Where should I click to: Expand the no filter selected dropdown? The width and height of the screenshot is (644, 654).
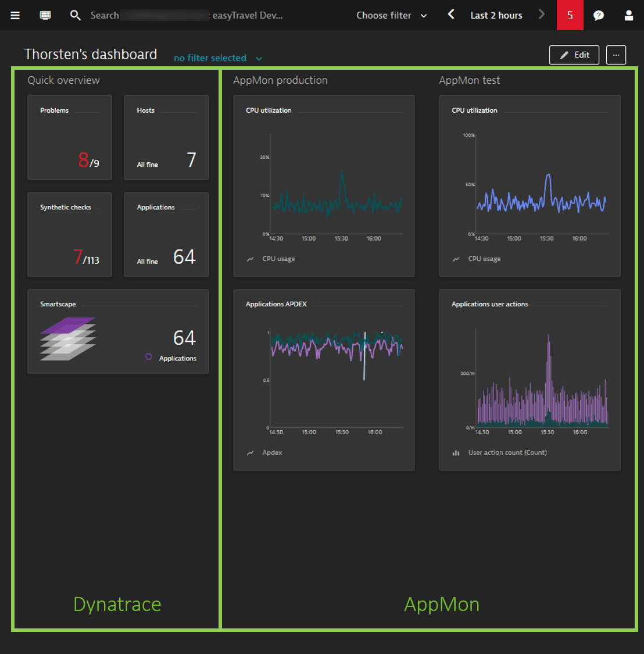click(218, 58)
